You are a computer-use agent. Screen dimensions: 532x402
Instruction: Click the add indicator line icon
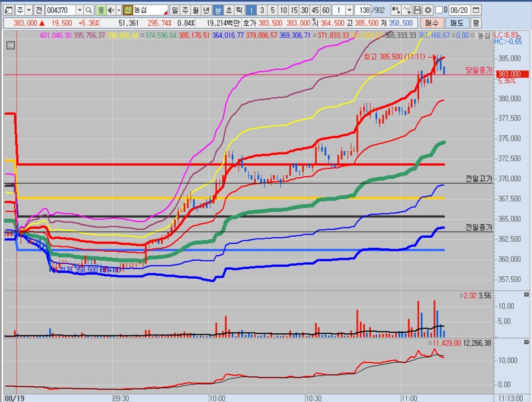(407, 10)
